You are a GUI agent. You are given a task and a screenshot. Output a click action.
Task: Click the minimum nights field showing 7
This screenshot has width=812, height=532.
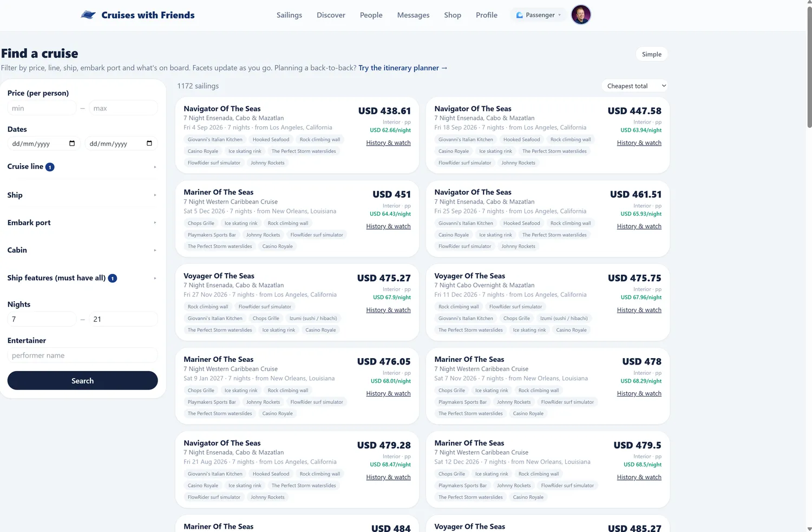42,319
